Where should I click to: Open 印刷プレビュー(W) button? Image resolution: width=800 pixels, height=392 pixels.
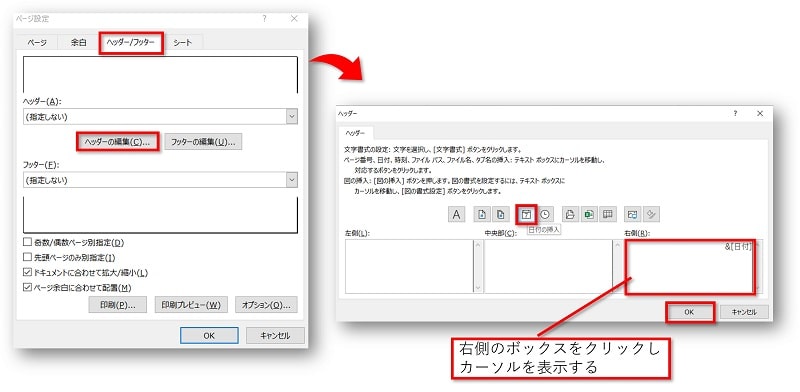pos(191,305)
